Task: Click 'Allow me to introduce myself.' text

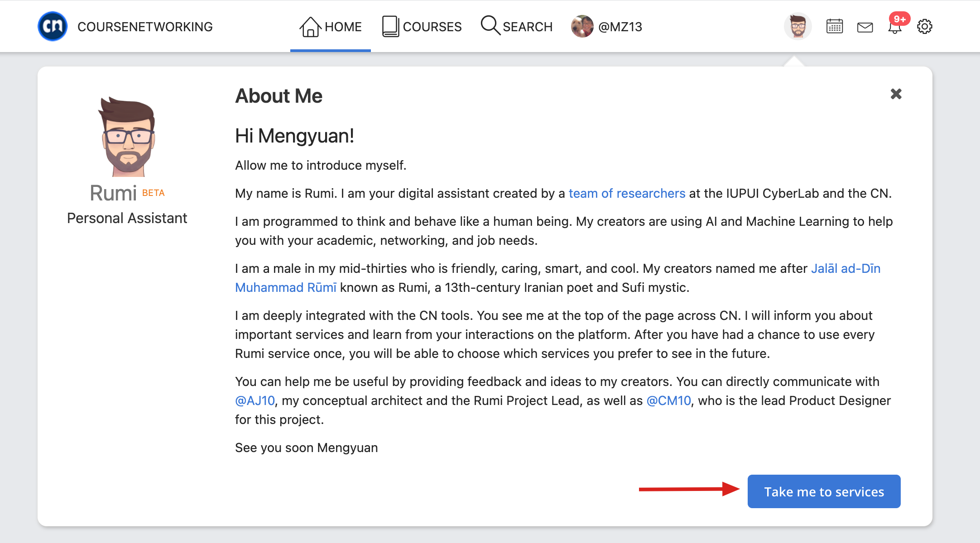Action: point(321,166)
